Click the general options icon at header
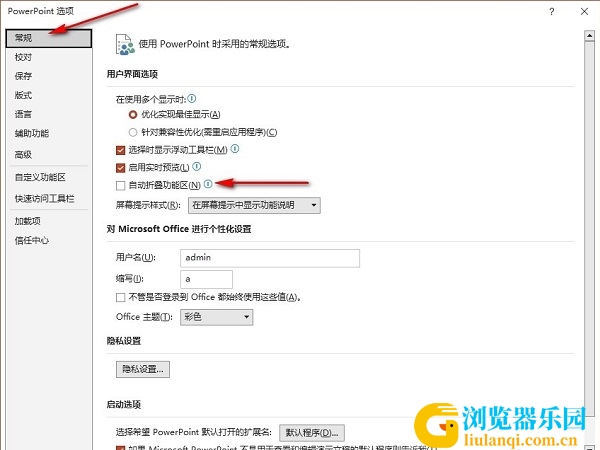Image resolution: width=600 pixels, height=450 pixels. [125, 44]
